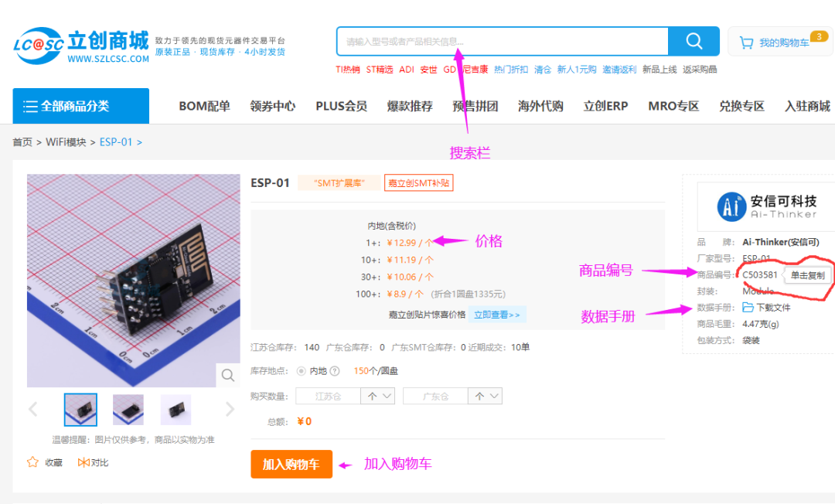This screenshot has width=835, height=504.
Task: Click the 立即查看>> link
Action: (x=497, y=315)
